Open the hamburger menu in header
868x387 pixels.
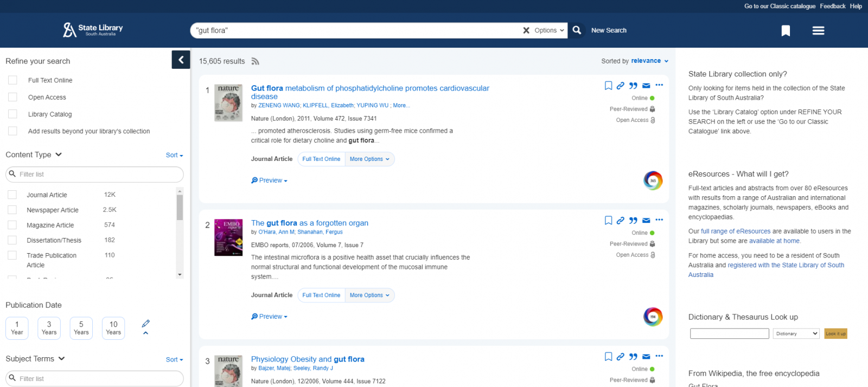pos(818,31)
